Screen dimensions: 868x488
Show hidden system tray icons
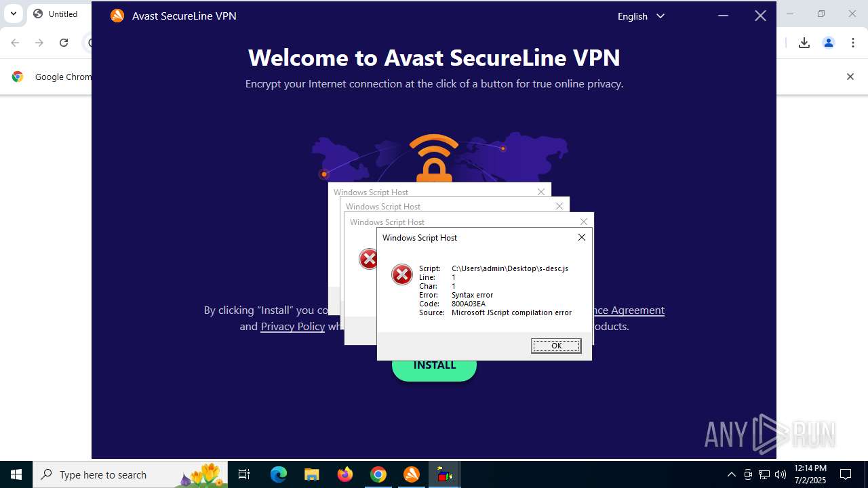(731, 474)
